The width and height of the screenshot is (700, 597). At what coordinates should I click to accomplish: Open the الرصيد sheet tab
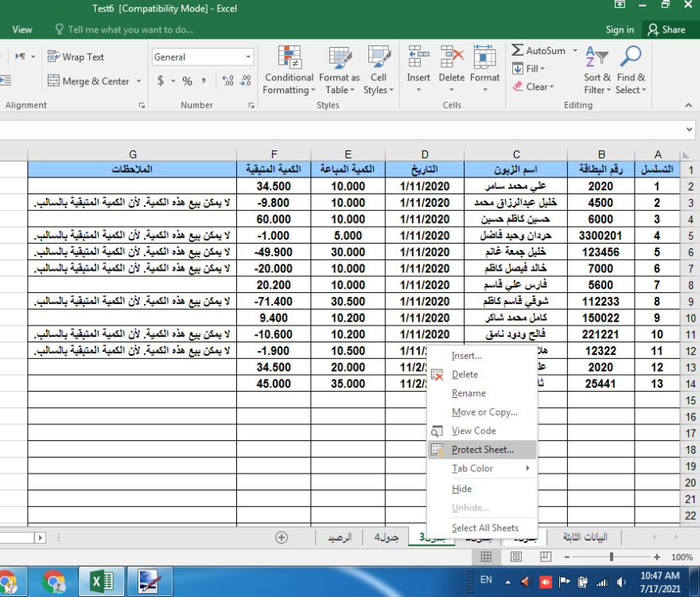340,537
